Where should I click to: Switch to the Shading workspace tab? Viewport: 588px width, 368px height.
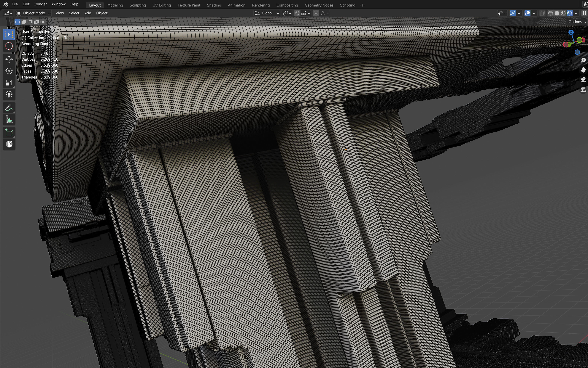[214, 5]
